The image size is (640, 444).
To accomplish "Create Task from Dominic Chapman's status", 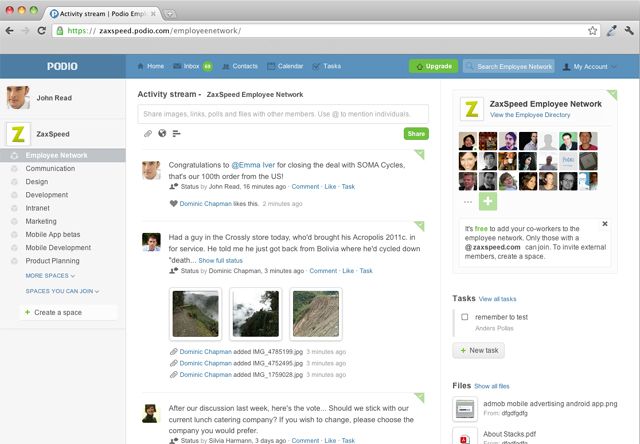I will tap(366, 271).
